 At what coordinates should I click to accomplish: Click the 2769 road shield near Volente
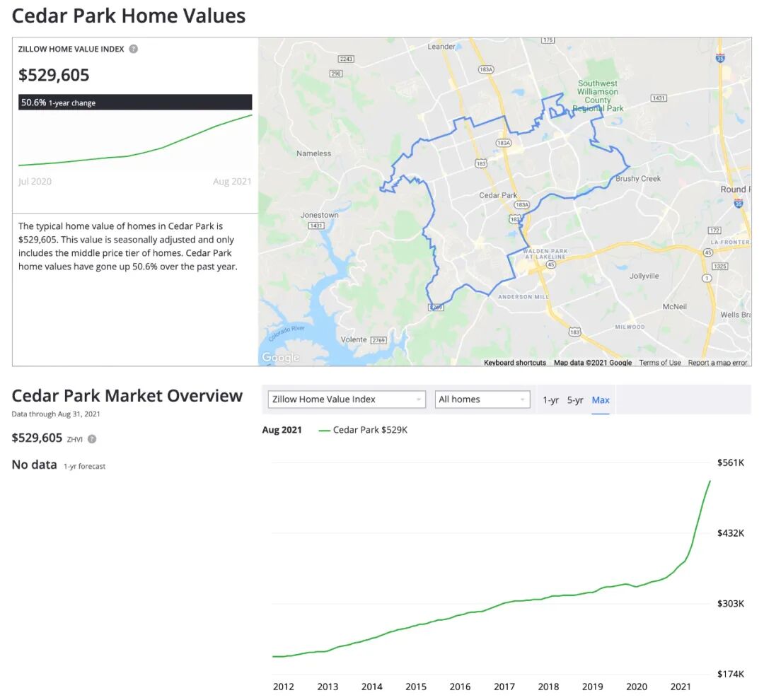(x=378, y=340)
